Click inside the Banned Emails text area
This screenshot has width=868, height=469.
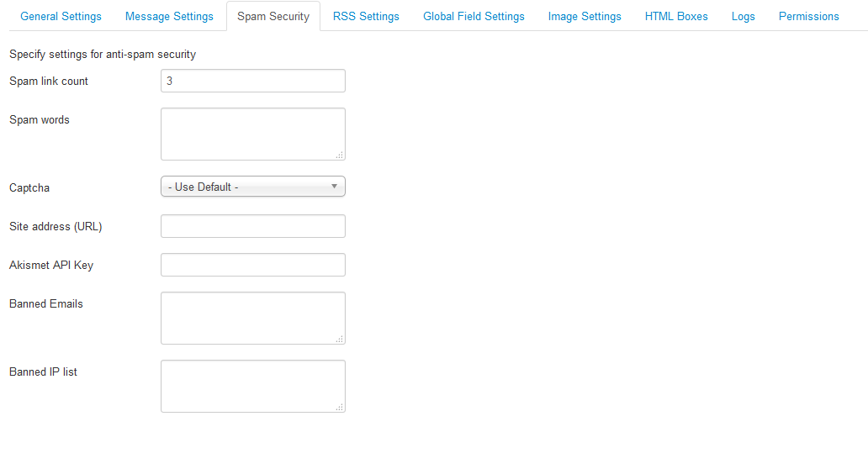point(252,318)
